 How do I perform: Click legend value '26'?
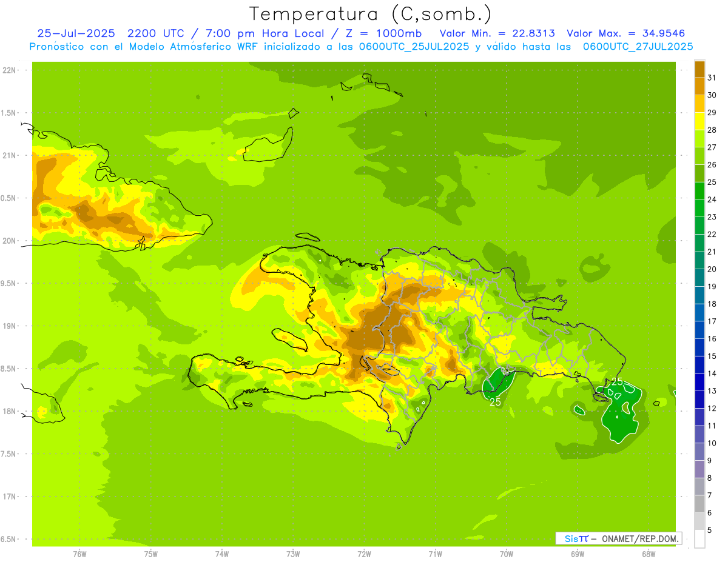click(712, 165)
